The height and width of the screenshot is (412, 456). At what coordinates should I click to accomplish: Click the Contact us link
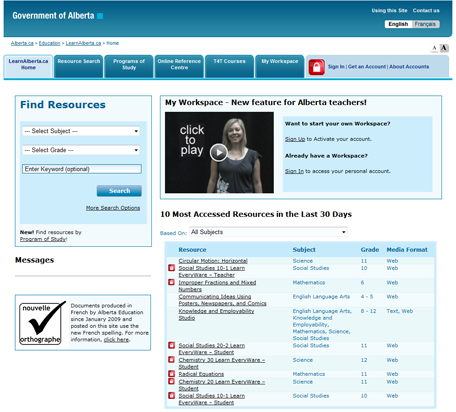pos(426,11)
